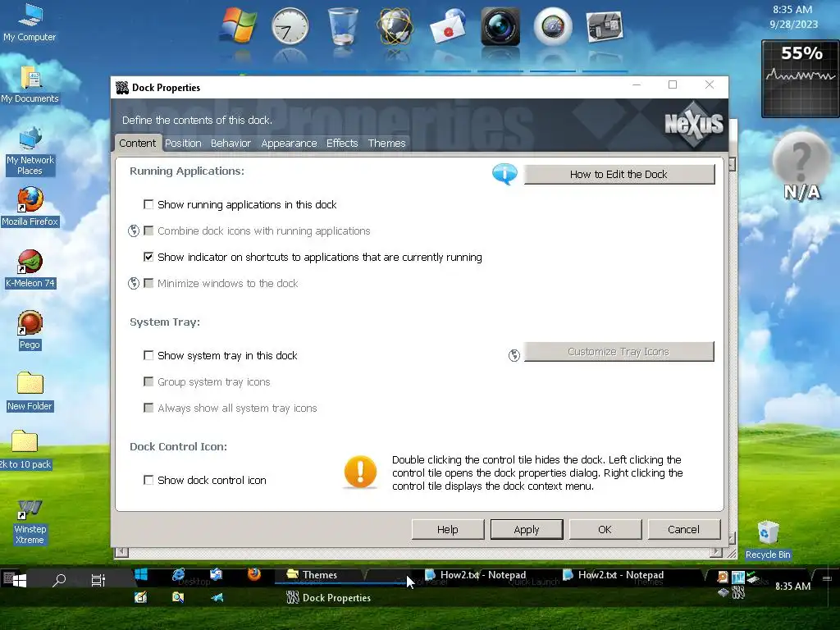The image size is (840, 630).
Task: Launch the Pego desktop shortcut
Action: coord(30,330)
